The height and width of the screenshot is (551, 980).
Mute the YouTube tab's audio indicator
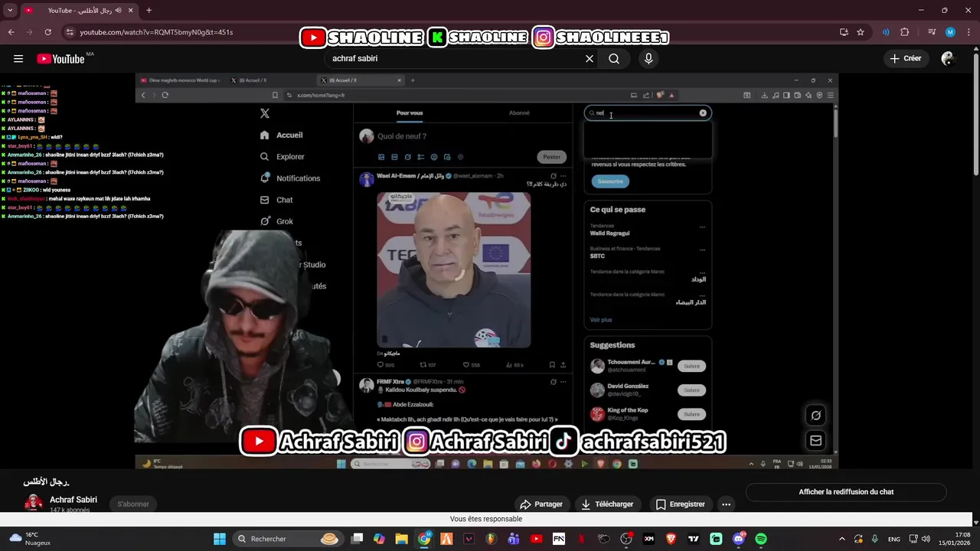(118, 11)
